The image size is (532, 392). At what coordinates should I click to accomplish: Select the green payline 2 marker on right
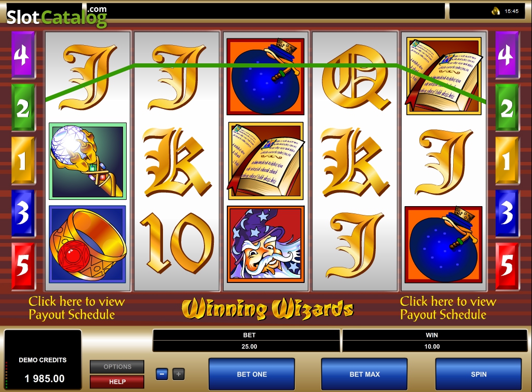pyautogui.click(x=507, y=108)
